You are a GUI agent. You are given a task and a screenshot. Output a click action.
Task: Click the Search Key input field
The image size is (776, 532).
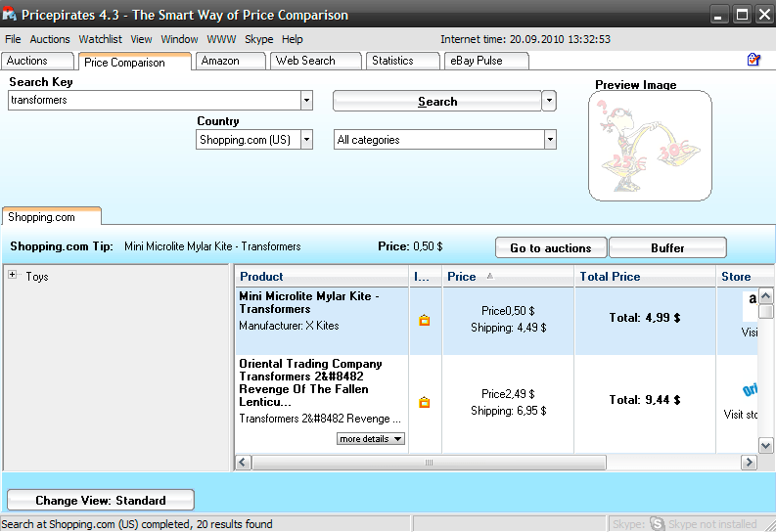click(x=155, y=101)
